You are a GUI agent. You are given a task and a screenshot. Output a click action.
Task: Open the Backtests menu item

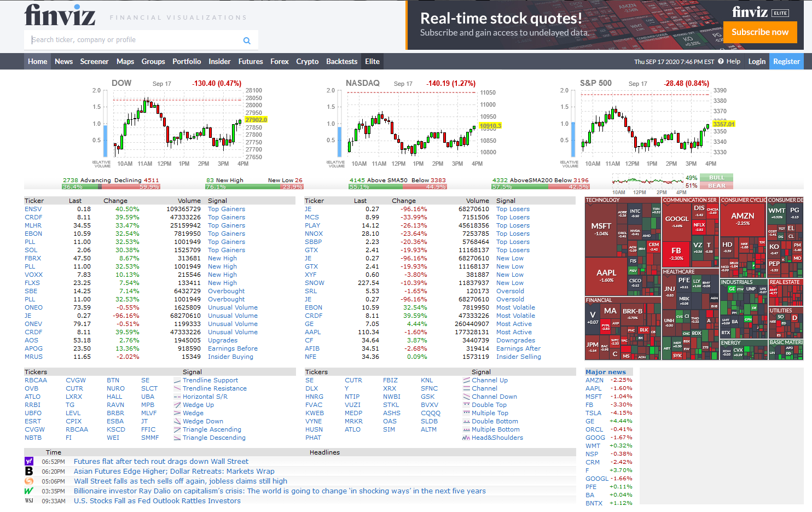pos(342,61)
